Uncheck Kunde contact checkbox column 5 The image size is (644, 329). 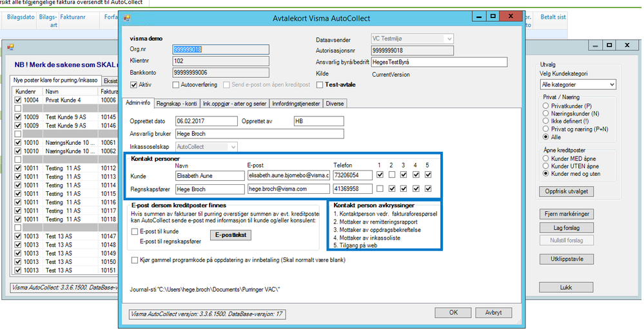tap(428, 174)
